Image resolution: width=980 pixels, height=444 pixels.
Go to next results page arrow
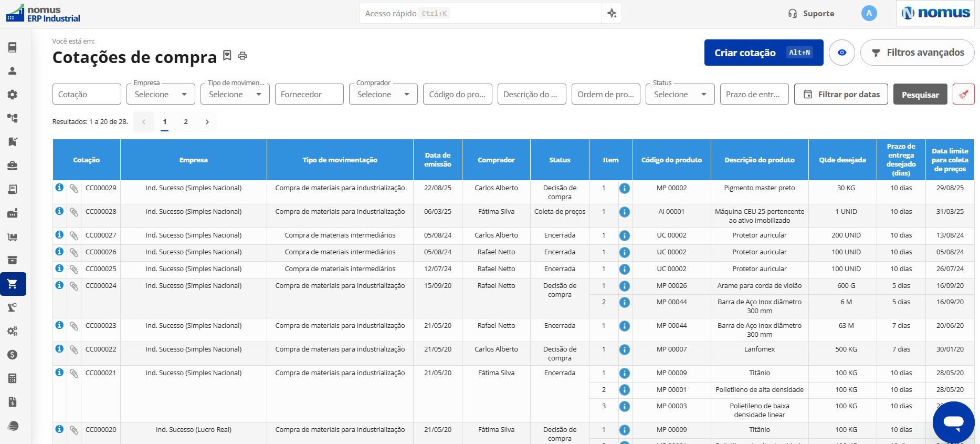point(207,122)
